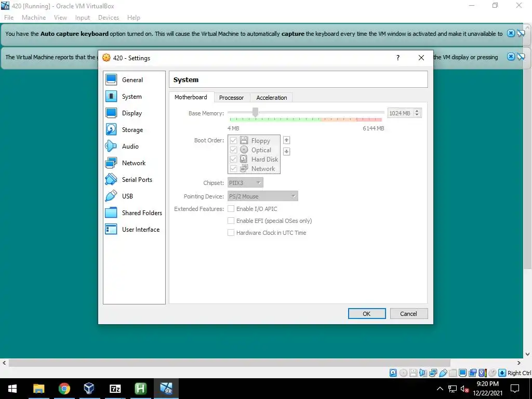This screenshot has height=399, width=532.
Task: Launch Google Chrome from the taskbar
Action: pos(64,389)
